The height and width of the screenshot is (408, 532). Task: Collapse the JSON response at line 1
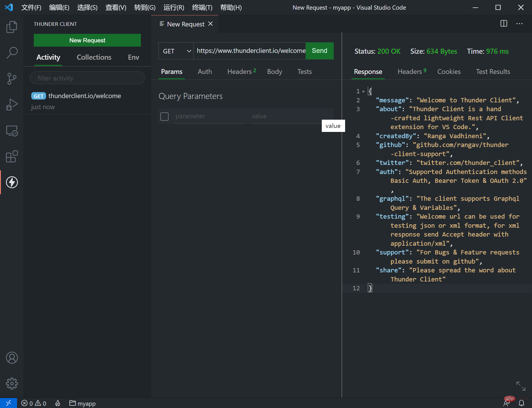click(363, 92)
